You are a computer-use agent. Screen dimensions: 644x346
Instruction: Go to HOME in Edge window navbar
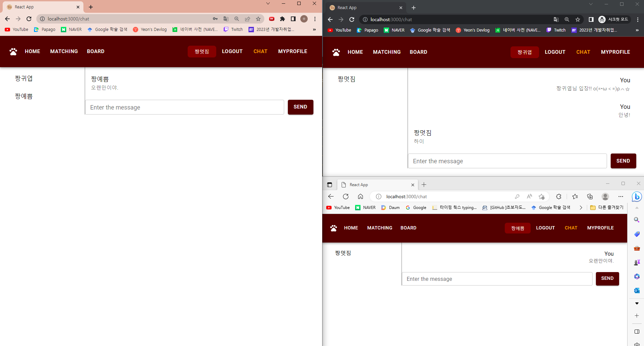click(x=351, y=228)
